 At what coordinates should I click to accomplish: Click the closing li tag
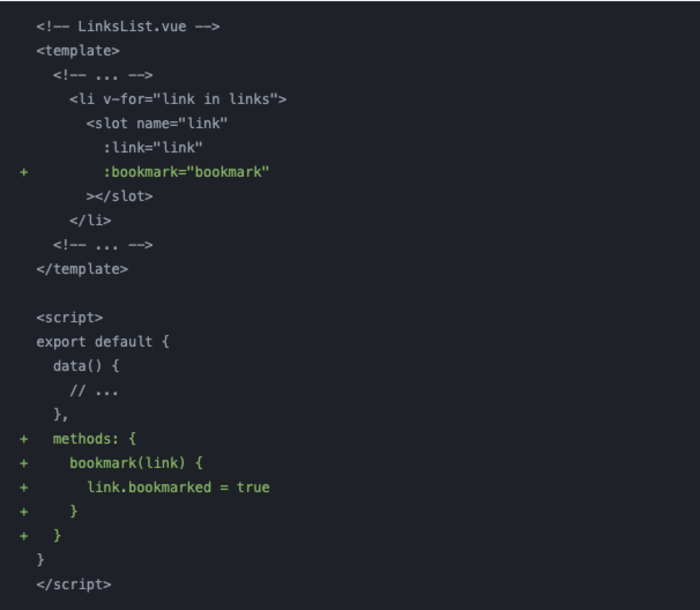[91, 221]
